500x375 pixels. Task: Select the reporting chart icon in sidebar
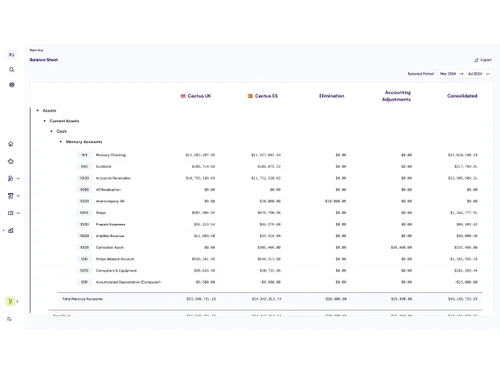click(x=11, y=230)
